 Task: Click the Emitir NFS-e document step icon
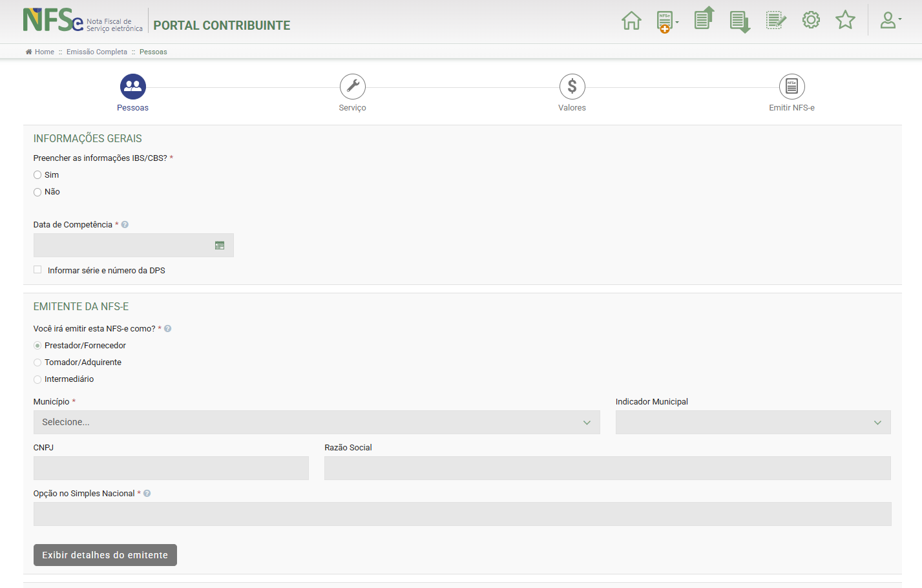(x=792, y=87)
